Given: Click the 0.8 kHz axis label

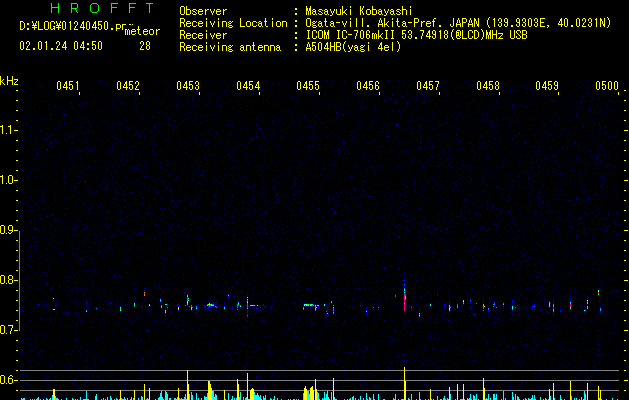Looking at the screenshot, I should click(9, 280).
